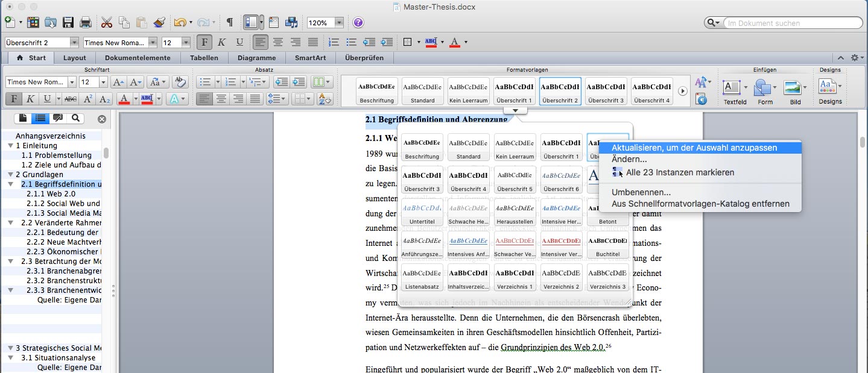Click red font color swatch in ribbon
The width and height of the screenshot is (868, 373).
[124, 99]
